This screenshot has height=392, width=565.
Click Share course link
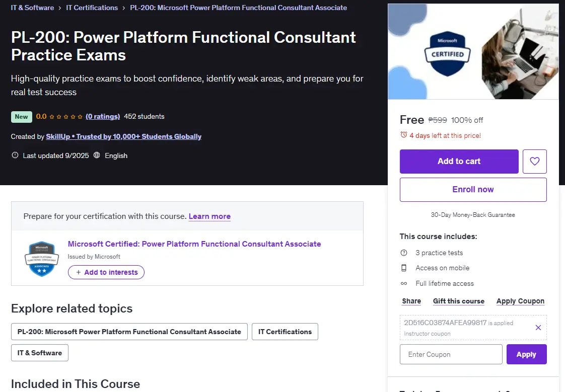point(411,301)
